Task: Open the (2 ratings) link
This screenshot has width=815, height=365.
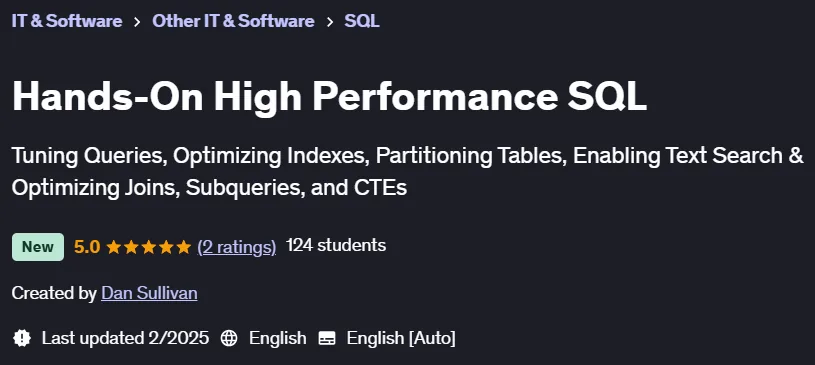Action: (x=236, y=246)
